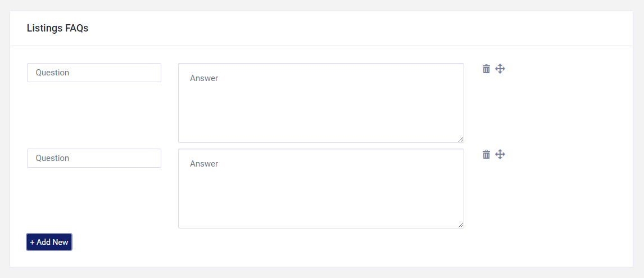This screenshot has height=278, width=644.
Task: Delete the first FAQ entry with trash icon
Action: click(x=487, y=69)
